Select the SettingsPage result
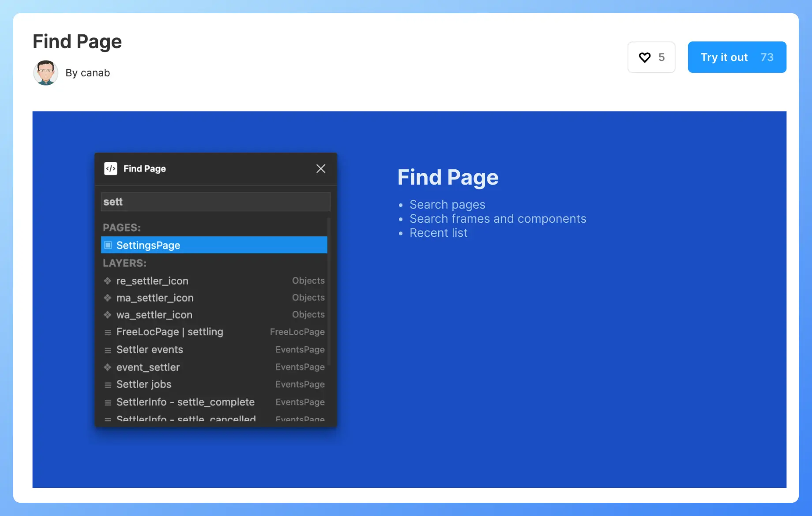The height and width of the screenshot is (516, 812). pyautogui.click(x=214, y=245)
